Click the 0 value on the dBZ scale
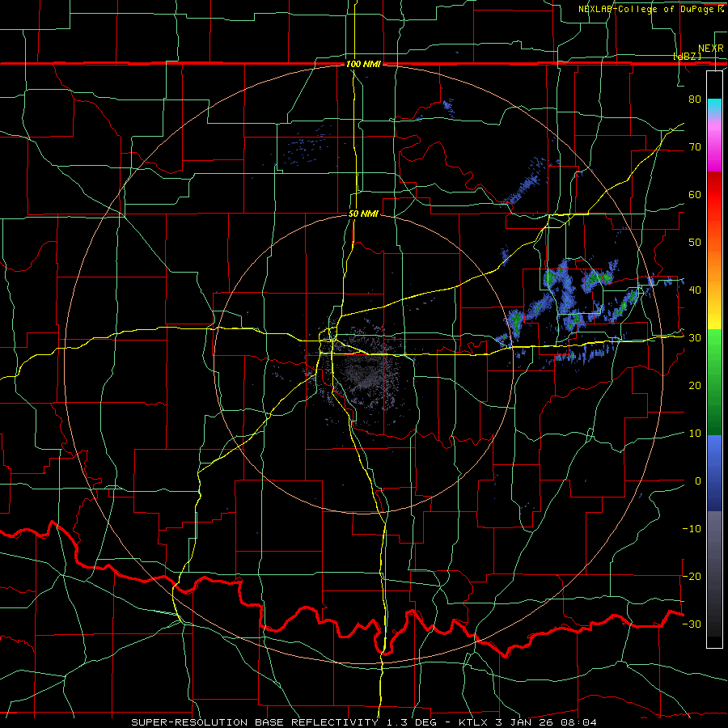728x728 pixels. [x=698, y=481]
